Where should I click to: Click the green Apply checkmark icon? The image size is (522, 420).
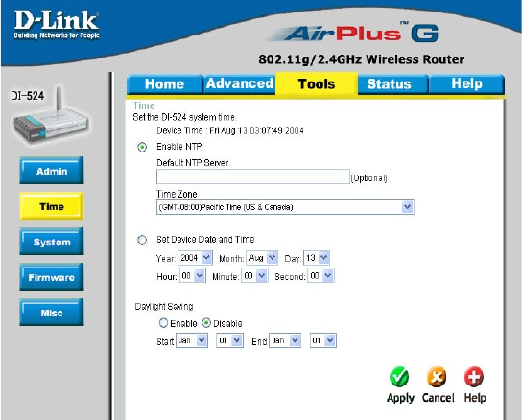[399, 377]
